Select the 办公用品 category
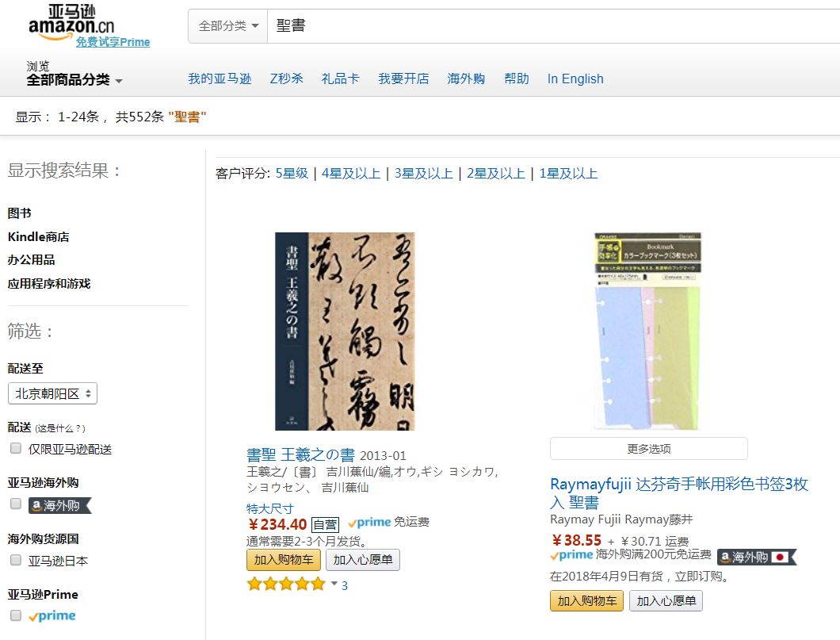Image resolution: width=840 pixels, height=640 pixels. pos(31,260)
